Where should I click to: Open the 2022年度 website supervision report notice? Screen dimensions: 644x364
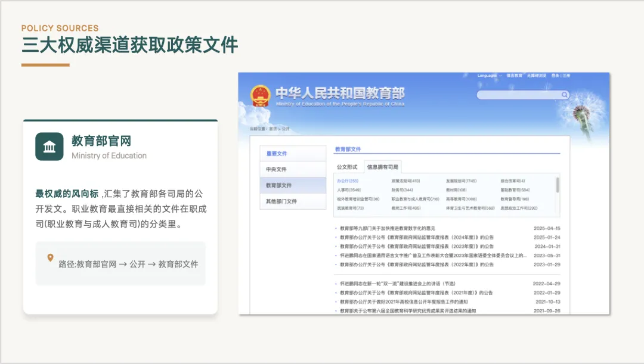click(x=416, y=265)
